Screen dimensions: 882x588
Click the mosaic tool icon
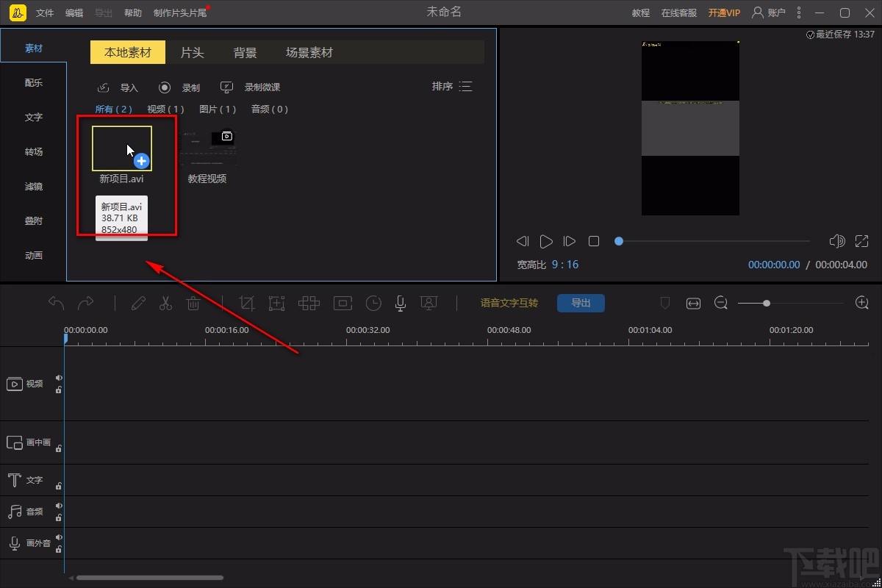pos(309,303)
